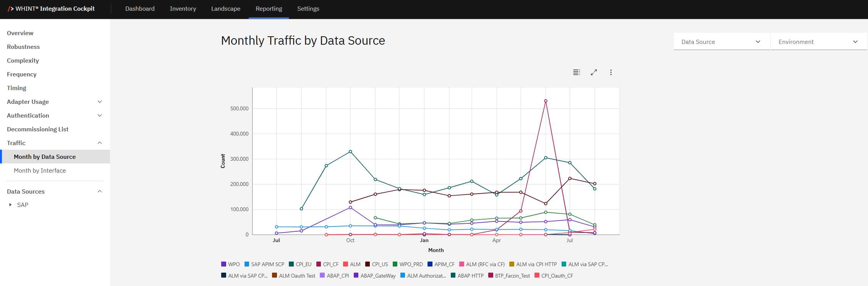
Task: Open the Decommissioning List page
Action: coord(37,129)
